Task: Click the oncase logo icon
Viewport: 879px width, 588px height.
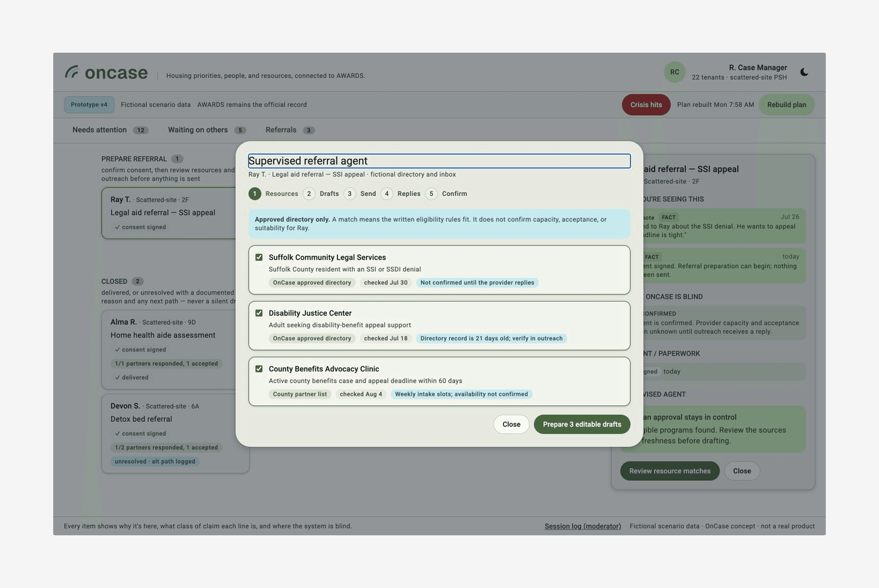Action: coord(72,72)
